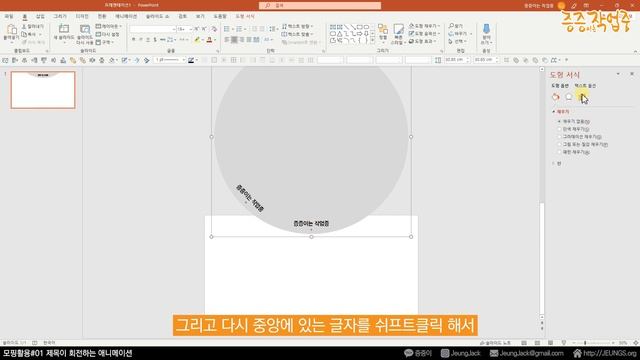Click the line spacing icon in paragraph group

click(272, 29)
